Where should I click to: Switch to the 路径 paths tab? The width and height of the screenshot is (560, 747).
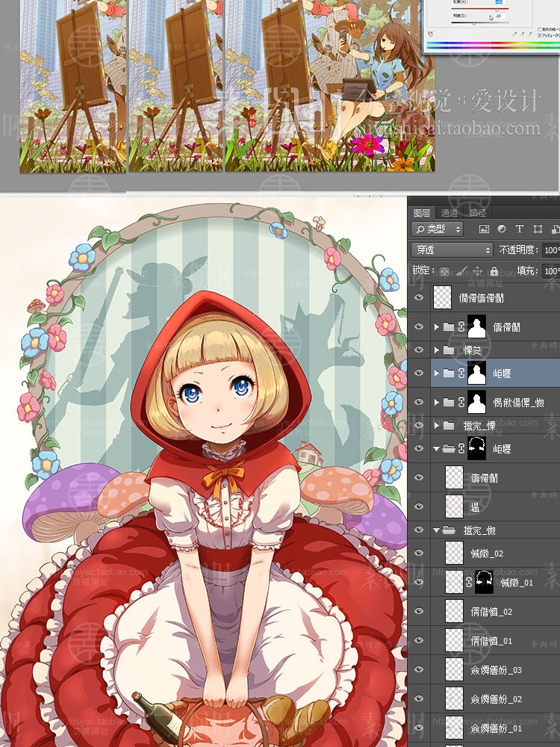[x=478, y=213]
